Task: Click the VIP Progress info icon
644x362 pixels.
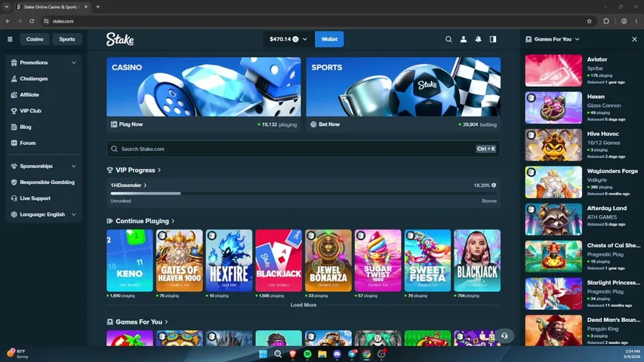Action: 494,185
